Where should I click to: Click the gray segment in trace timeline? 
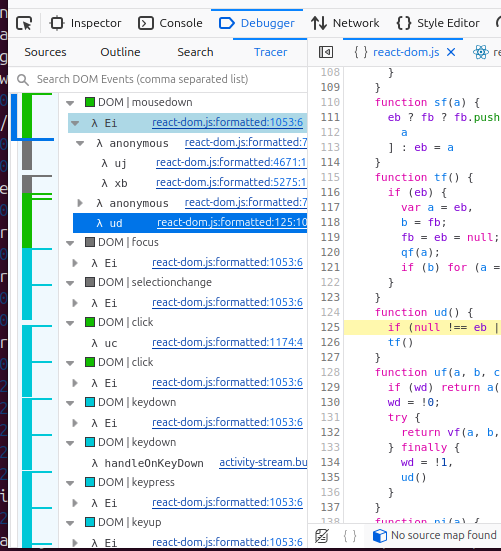(27, 155)
